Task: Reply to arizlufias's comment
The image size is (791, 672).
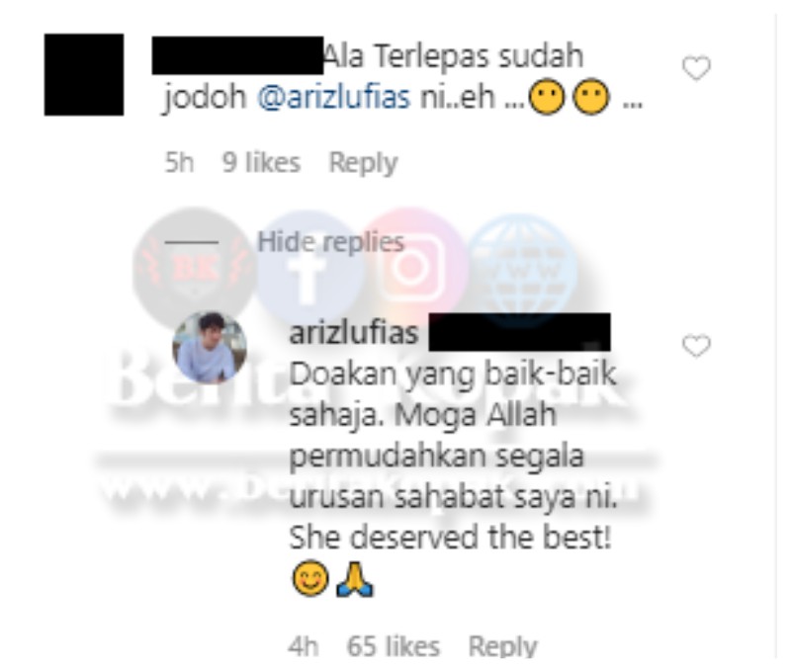Action: [502, 645]
